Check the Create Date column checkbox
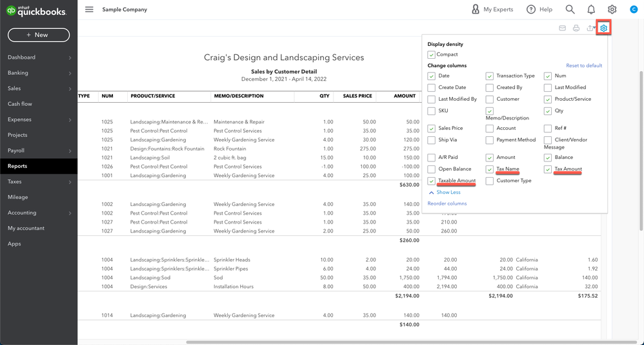 pos(431,88)
